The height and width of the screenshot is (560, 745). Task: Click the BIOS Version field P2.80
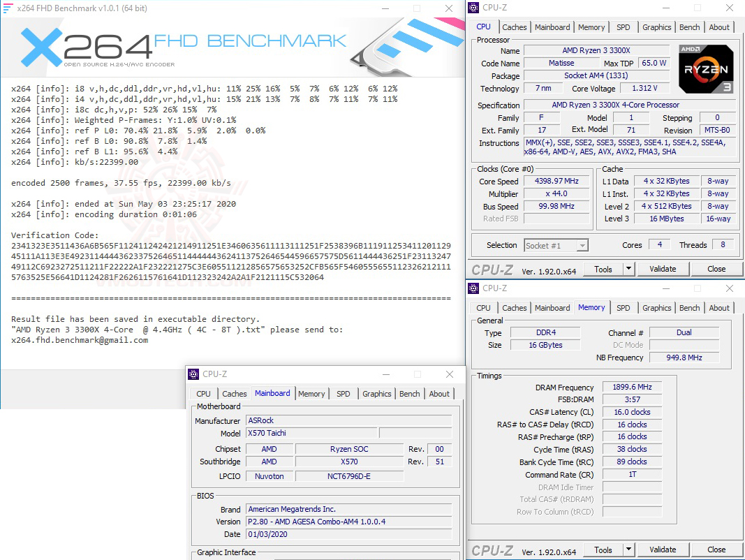pos(348,522)
